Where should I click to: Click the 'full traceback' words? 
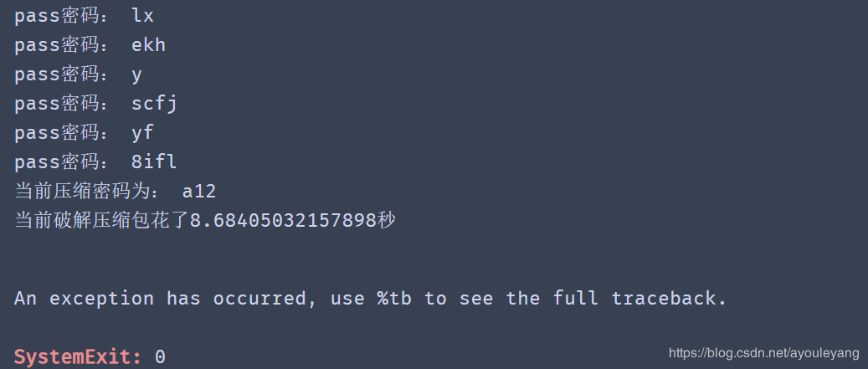[639, 299]
